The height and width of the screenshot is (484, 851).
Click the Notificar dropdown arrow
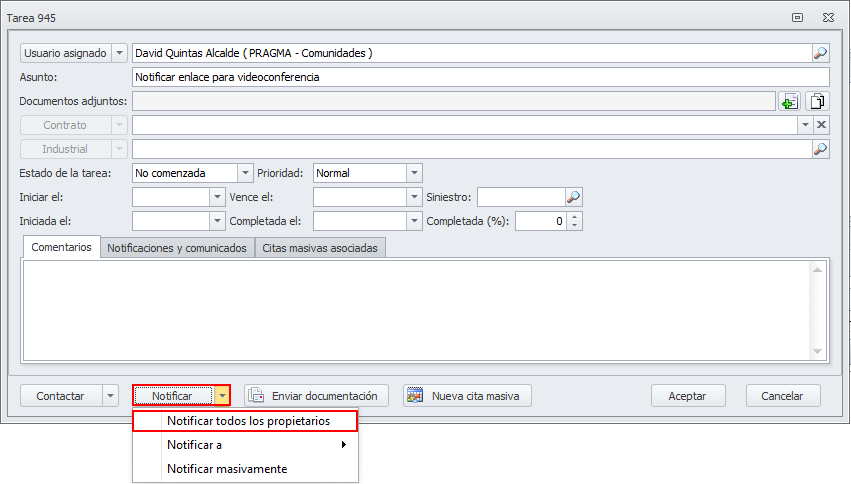(222, 396)
